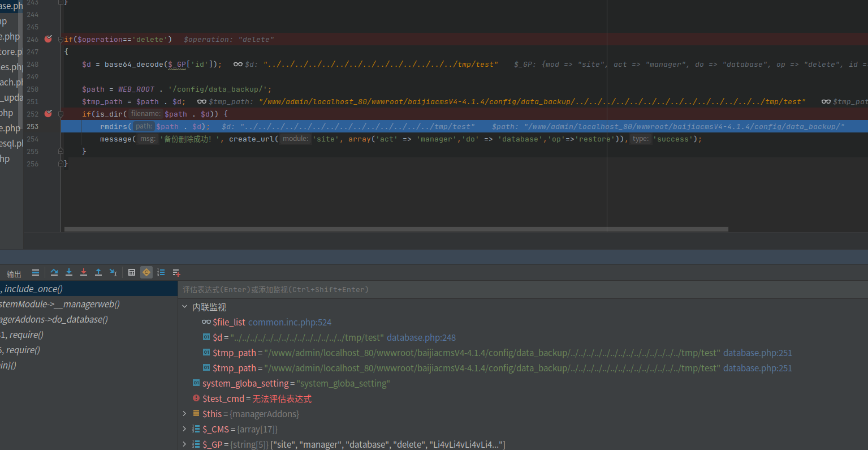868x450 pixels.
Task: Select the "1, require()" stack frame
Action: click(89, 335)
